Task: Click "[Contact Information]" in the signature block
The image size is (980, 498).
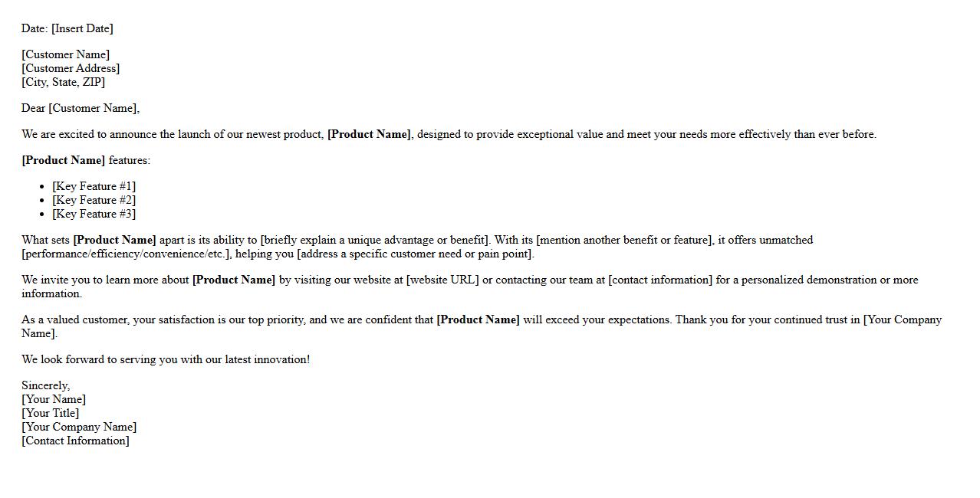Action: tap(75, 441)
